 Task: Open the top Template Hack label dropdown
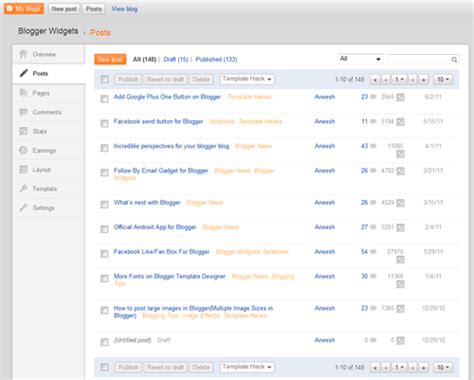click(247, 79)
